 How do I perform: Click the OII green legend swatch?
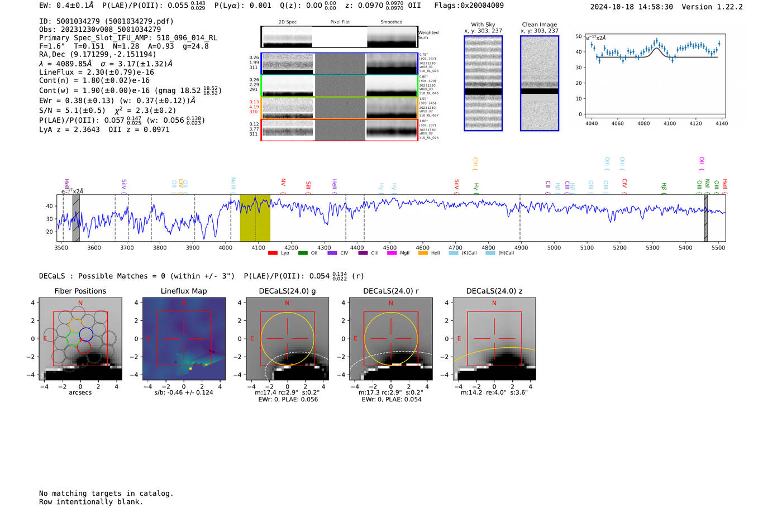[x=303, y=253]
